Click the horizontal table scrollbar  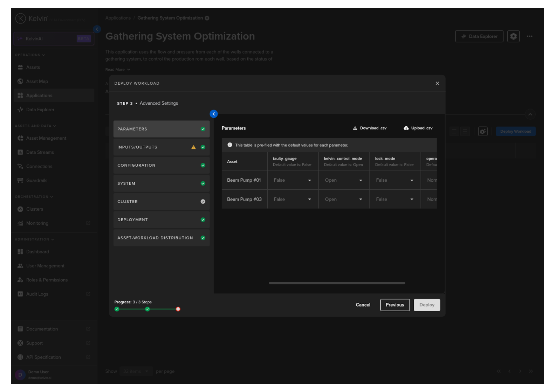337,283
